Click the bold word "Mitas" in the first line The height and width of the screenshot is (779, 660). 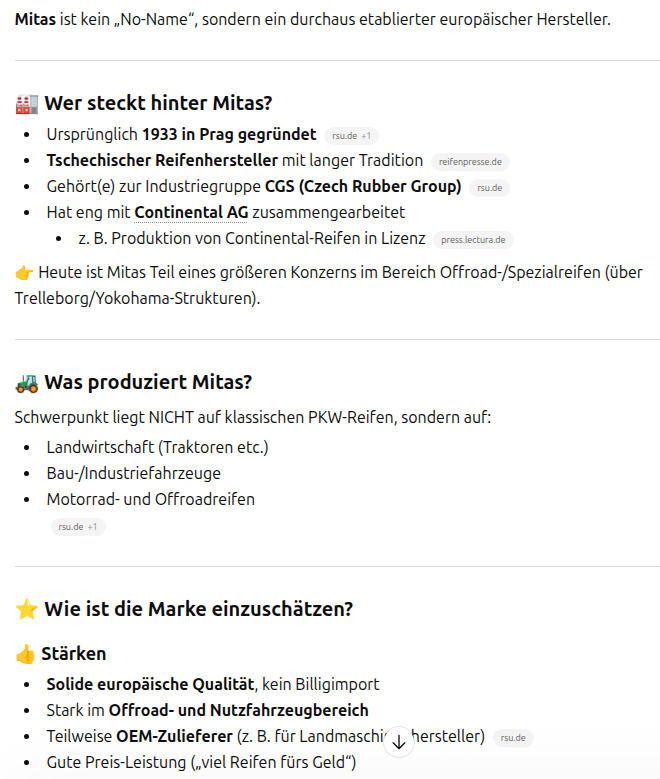pos(35,19)
